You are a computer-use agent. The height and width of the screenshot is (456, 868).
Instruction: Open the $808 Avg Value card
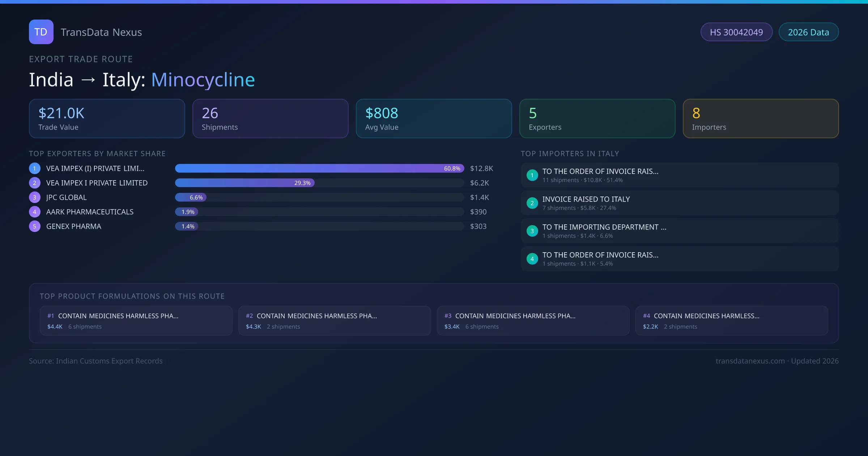tap(434, 118)
